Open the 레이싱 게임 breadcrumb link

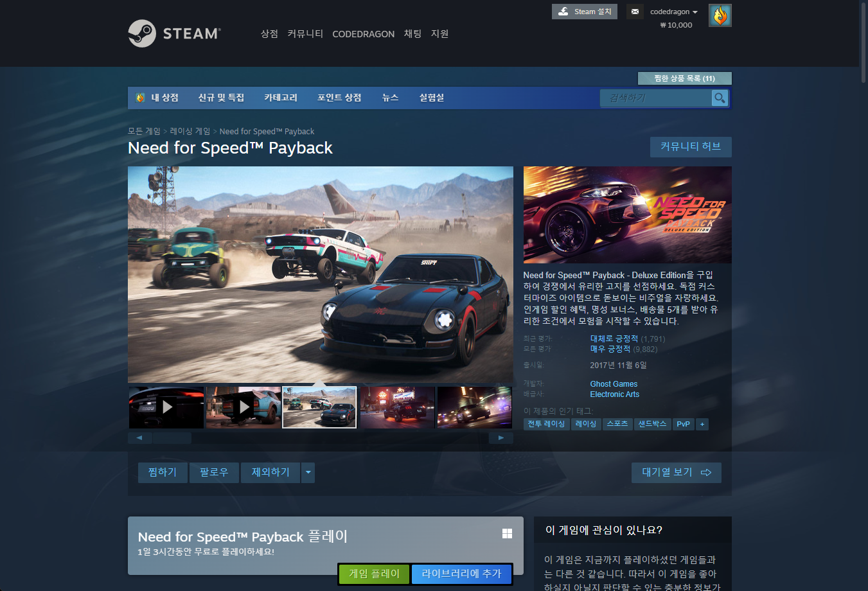pos(190,131)
